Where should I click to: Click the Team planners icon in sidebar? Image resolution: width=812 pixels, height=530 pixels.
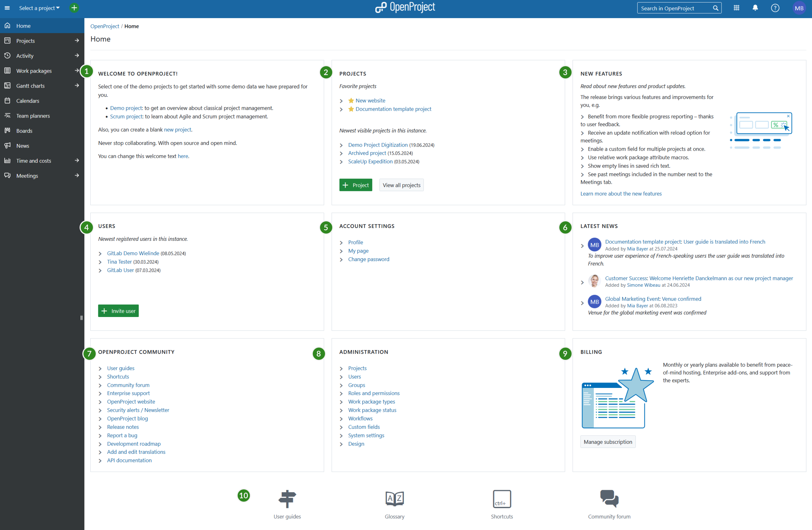8,116
